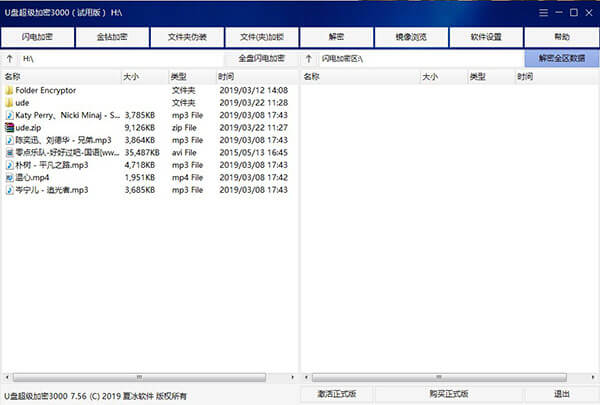Open the 金钻加密 function
The width and height of the screenshot is (600, 405).
click(x=112, y=37)
